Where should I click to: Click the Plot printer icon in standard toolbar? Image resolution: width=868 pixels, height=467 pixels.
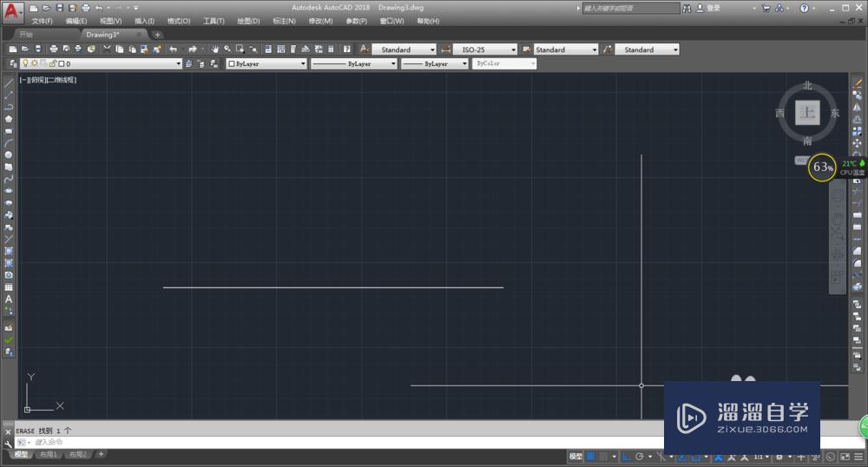[x=53, y=49]
